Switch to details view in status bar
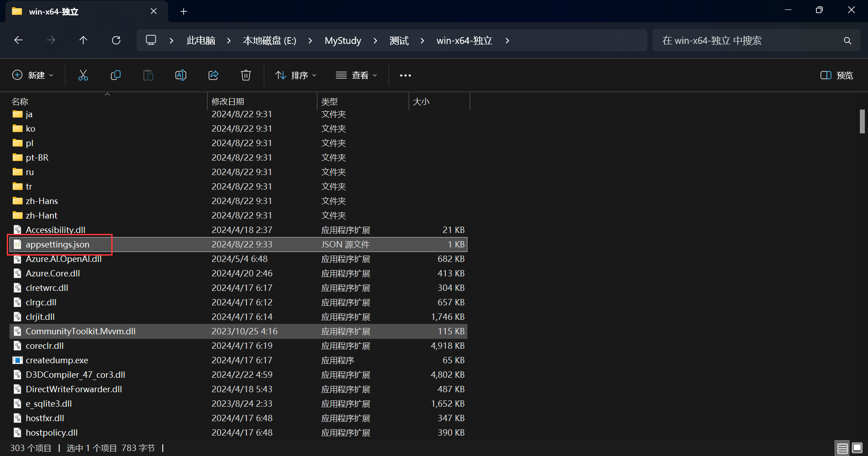 842,448
